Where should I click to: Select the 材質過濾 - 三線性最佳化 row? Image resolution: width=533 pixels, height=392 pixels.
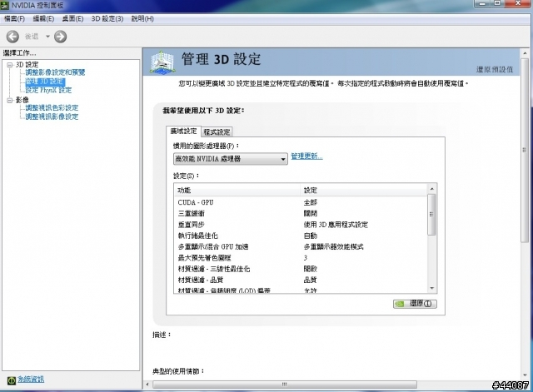coord(301,269)
